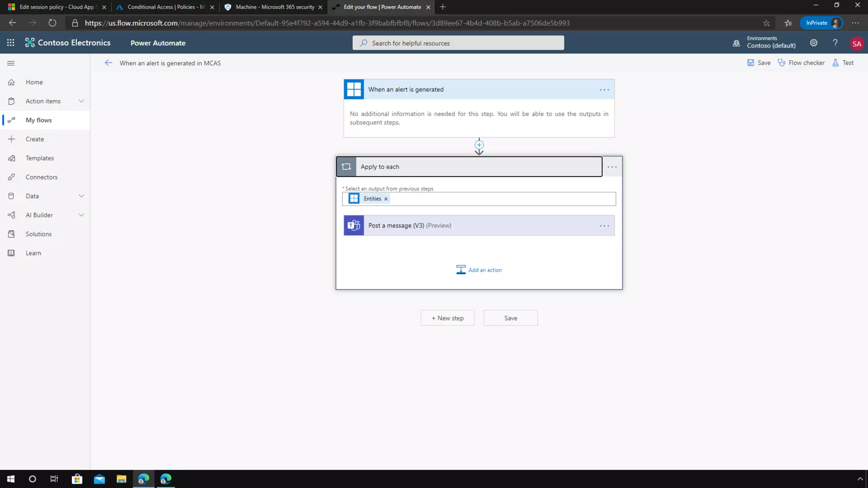Open a new browser tab

coord(442,7)
